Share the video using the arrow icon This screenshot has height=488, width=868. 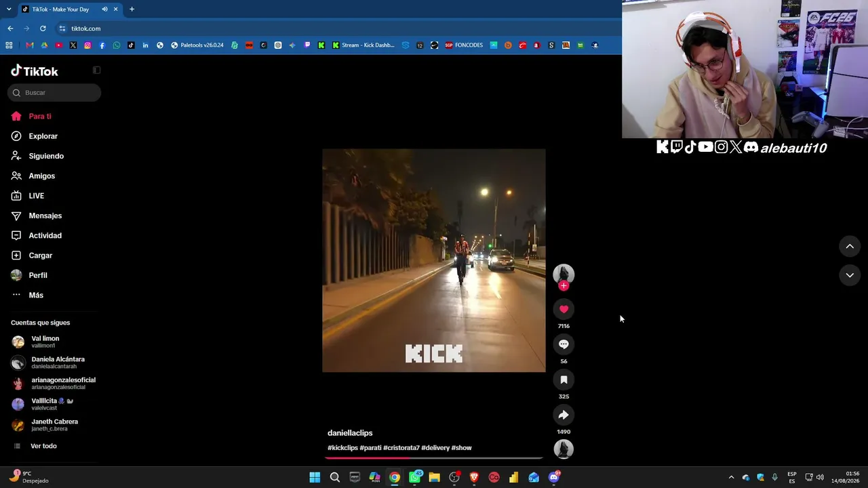click(x=564, y=415)
